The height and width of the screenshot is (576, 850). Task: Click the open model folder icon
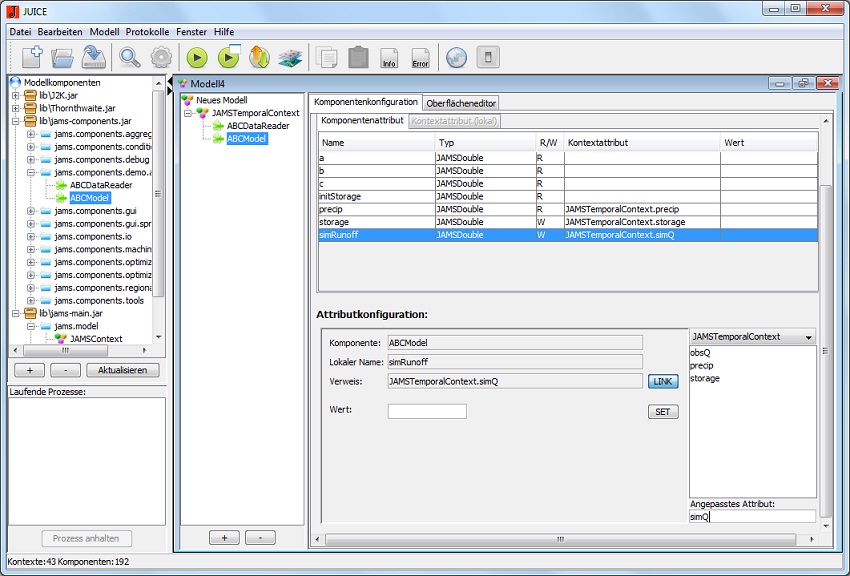tap(63, 57)
